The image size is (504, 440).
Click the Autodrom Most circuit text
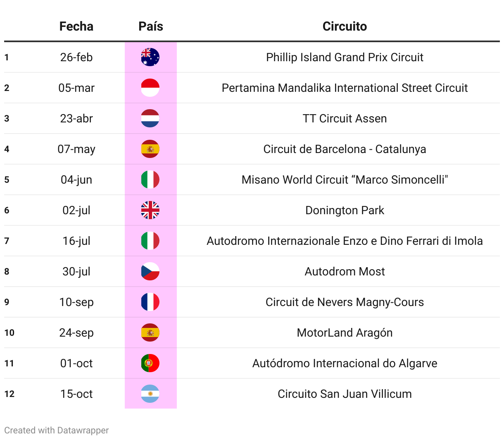(345, 271)
